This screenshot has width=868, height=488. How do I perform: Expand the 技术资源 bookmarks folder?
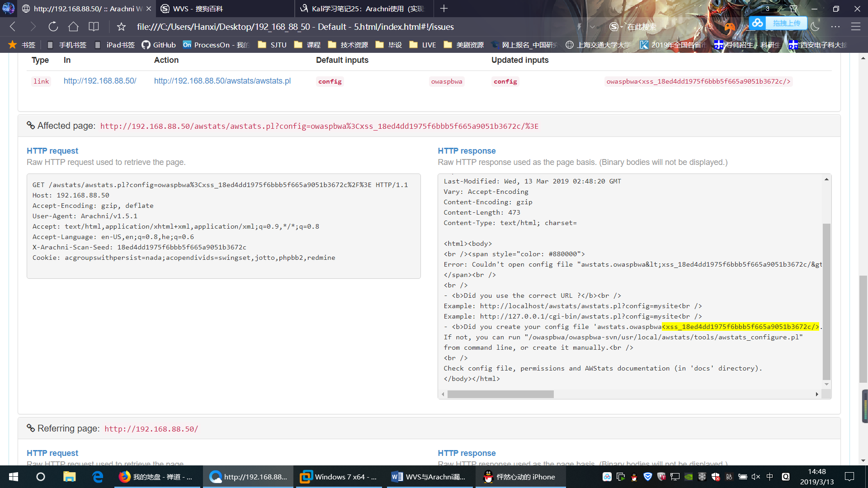(348, 45)
